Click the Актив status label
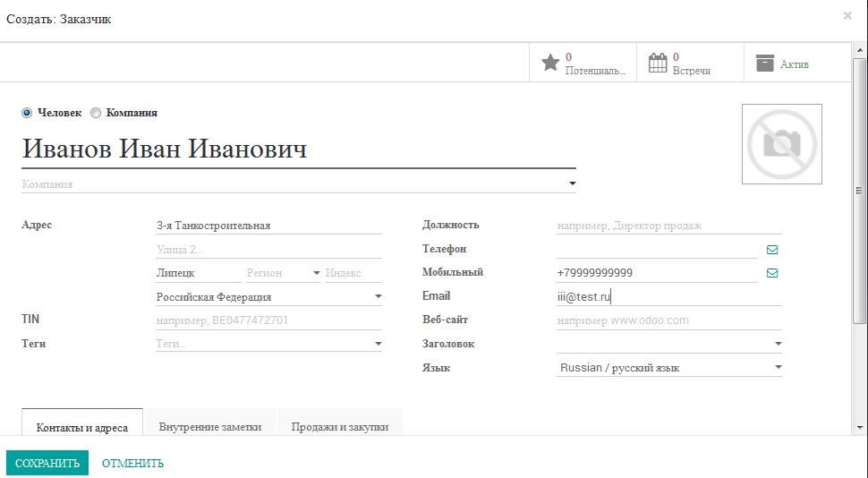This screenshot has height=478, width=868. (795, 64)
